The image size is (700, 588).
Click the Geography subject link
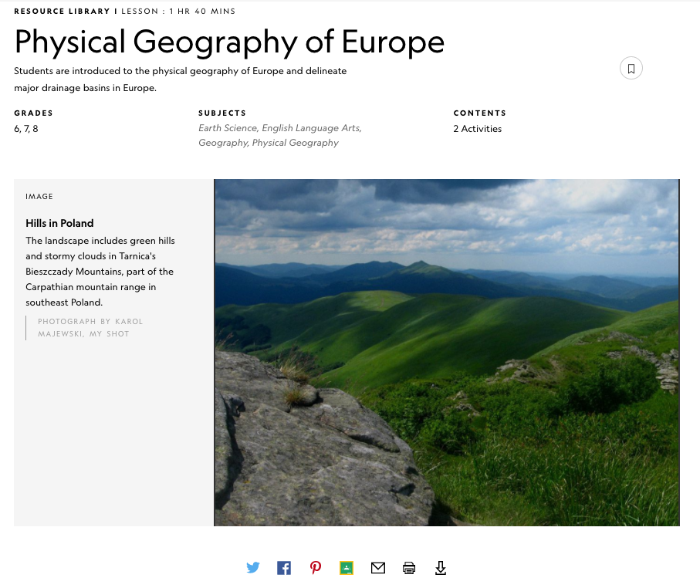tap(222, 143)
